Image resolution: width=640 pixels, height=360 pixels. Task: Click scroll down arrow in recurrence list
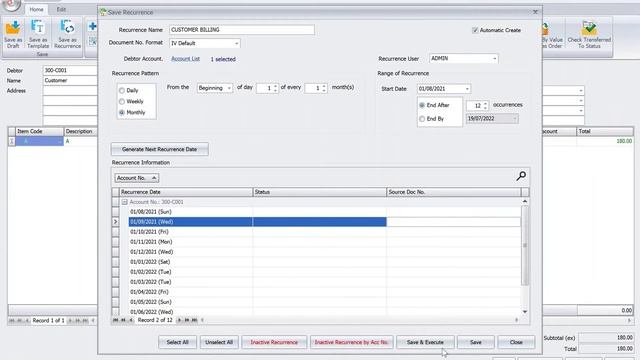pyautogui.click(x=525, y=312)
